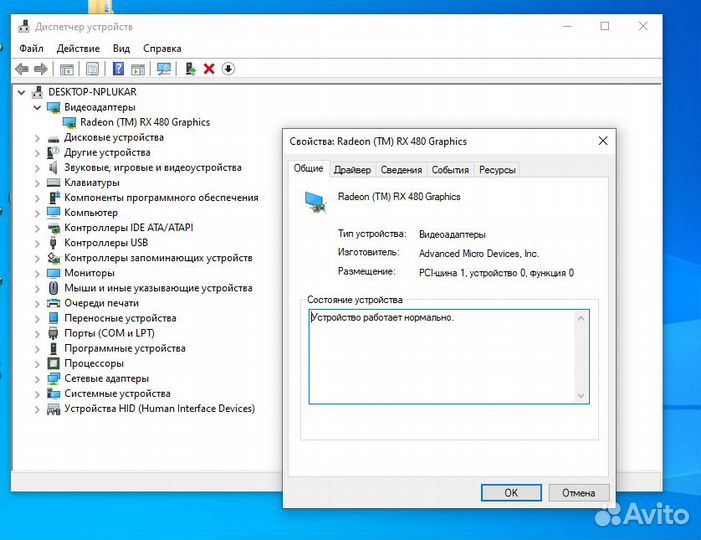Image resolution: width=701 pixels, height=540 pixels.
Task: Switch to the Ресурсы tab
Action: (x=497, y=170)
